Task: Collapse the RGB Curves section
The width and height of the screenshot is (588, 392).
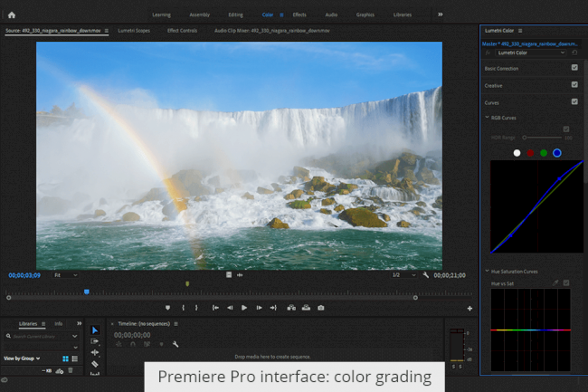Action: pos(486,118)
